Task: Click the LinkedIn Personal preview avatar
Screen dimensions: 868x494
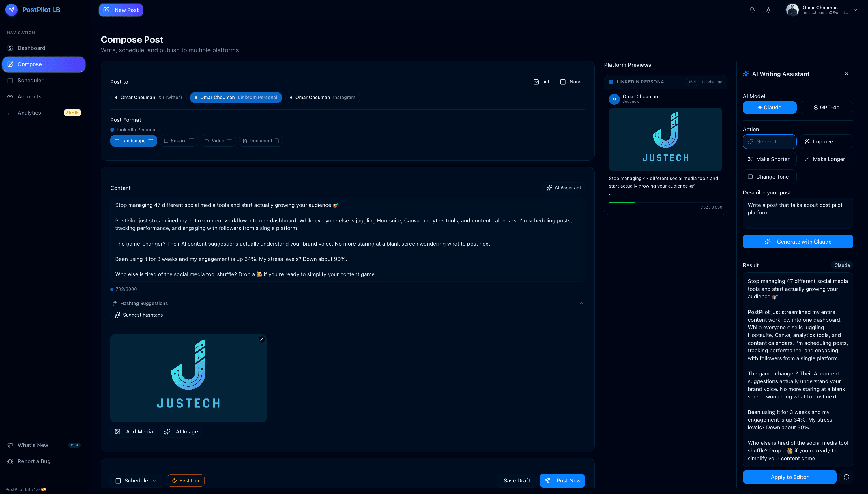Action: (614, 99)
